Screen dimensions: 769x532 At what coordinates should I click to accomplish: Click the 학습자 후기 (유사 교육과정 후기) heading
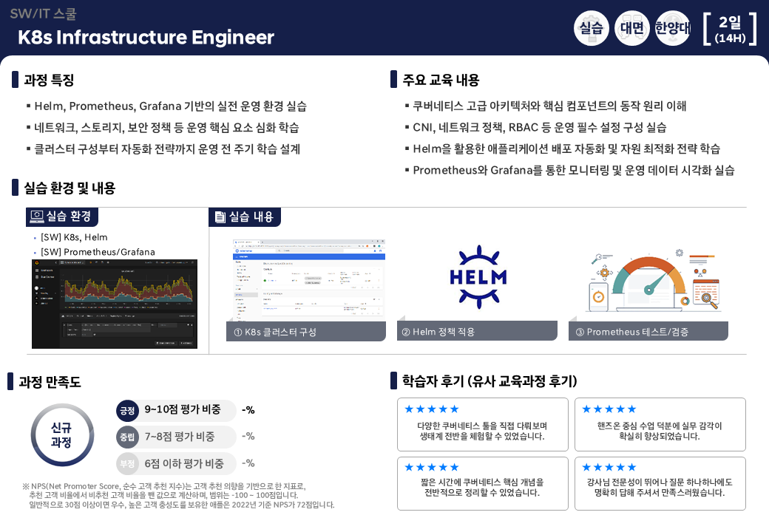489,381
